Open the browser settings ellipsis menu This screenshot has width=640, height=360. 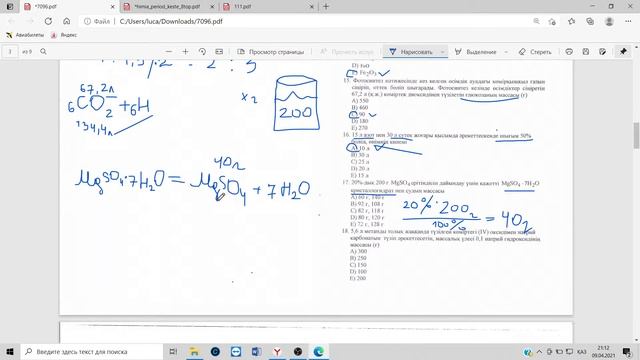click(x=628, y=21)
